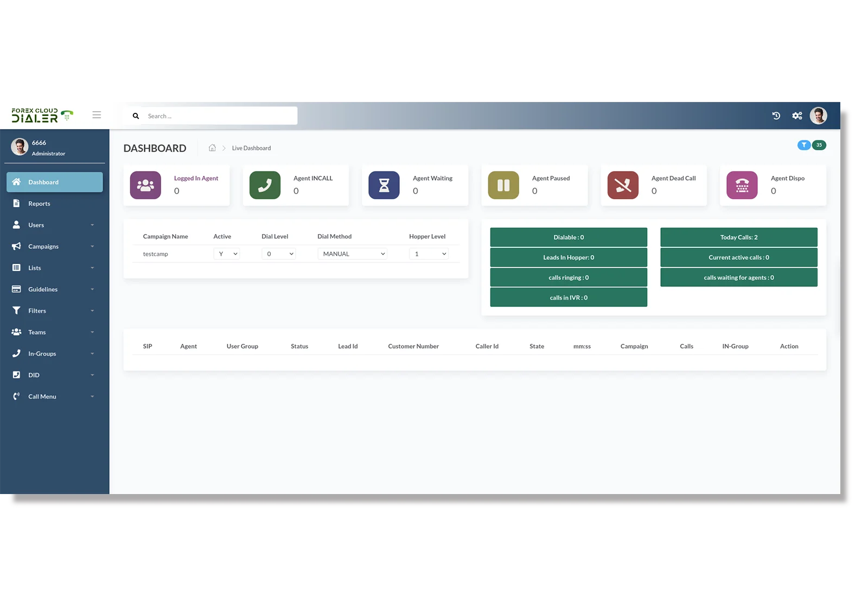The width and height of the screenshot is (868, 609).
Task: Click the Agent INCALL phone icon
Action: (x=264, y=185)
